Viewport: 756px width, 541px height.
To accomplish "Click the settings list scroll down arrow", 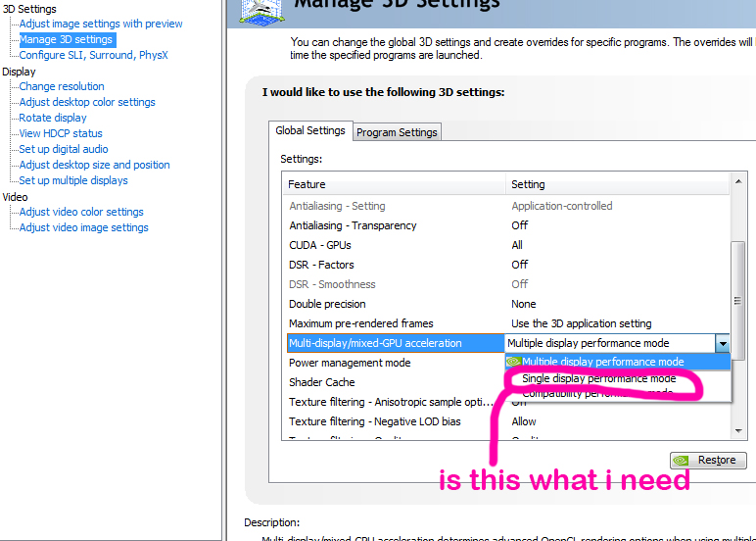I will pos(738,431).
